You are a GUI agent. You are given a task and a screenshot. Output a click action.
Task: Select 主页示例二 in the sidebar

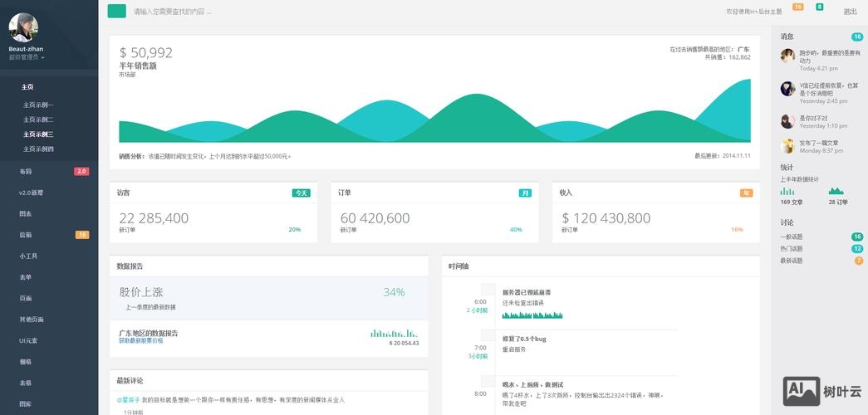pyautogui.click(x=38, y=120)
